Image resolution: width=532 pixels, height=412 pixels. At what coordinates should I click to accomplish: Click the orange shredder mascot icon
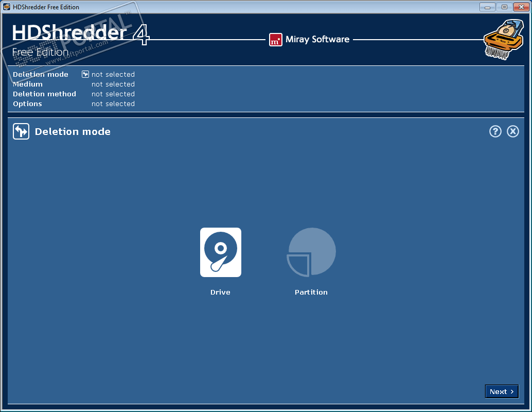pyautogui.click(x=504, y=40)
